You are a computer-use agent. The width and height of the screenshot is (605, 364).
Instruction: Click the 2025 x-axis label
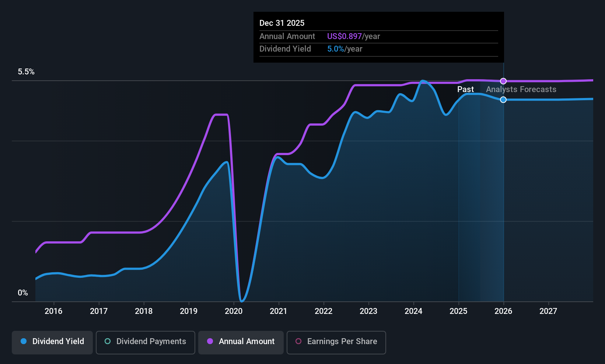pyautogui.click(x=458, y=311)
